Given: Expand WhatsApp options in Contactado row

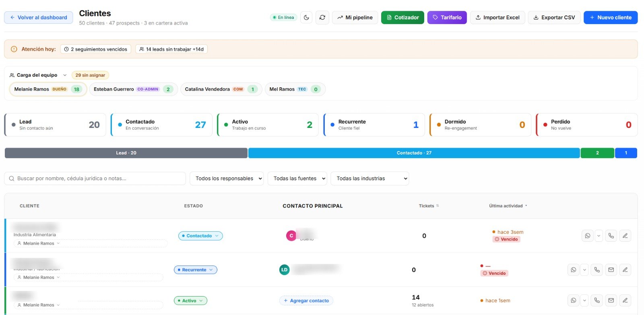Looking at the screenshot, I should click(x=599, y=236).
